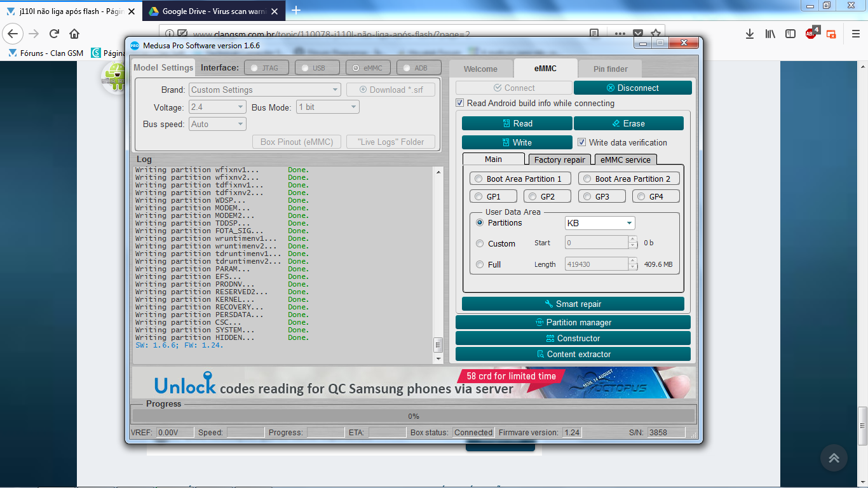The width and height of the screenshot is (868, 488).
Task: Toggle Read Android build info checkbox
Action: coord(460,103)
